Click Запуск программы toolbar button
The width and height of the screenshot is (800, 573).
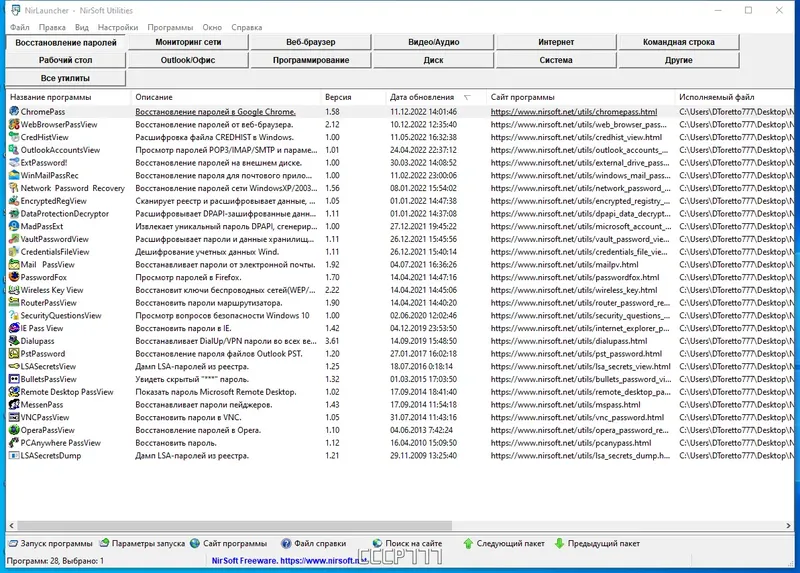click(51, 543)
